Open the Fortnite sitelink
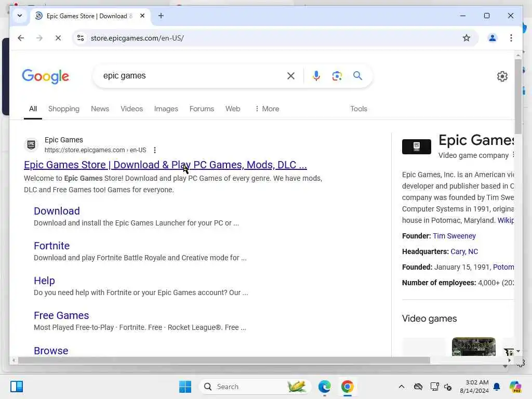532x399 pixels. (x=51, y=246)
